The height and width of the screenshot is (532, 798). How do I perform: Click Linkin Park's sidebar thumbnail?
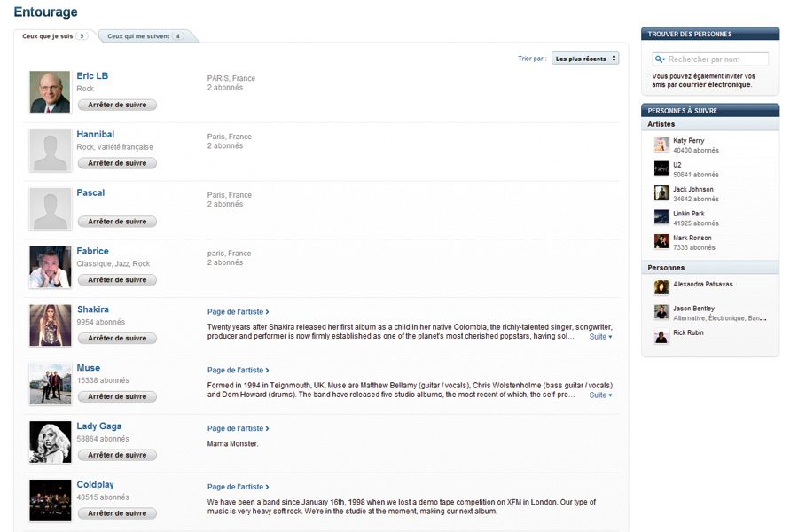pos(661,217)
